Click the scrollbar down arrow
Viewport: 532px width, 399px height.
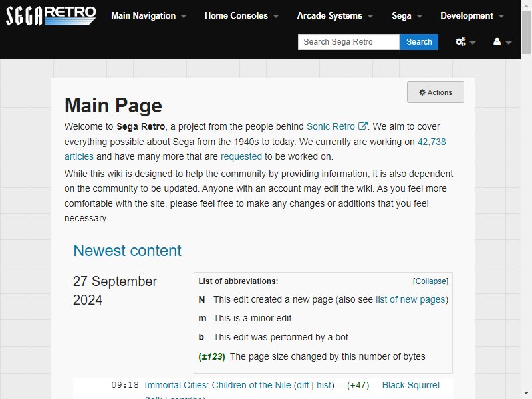[526, 394]
